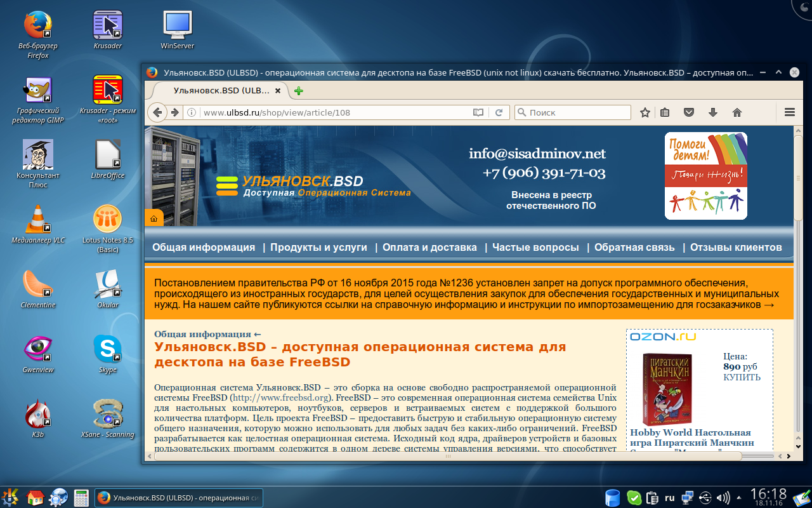Open Консультант Плюс desktop icon
This screenshot has height=508, width=812.
(x=38, y=164)
